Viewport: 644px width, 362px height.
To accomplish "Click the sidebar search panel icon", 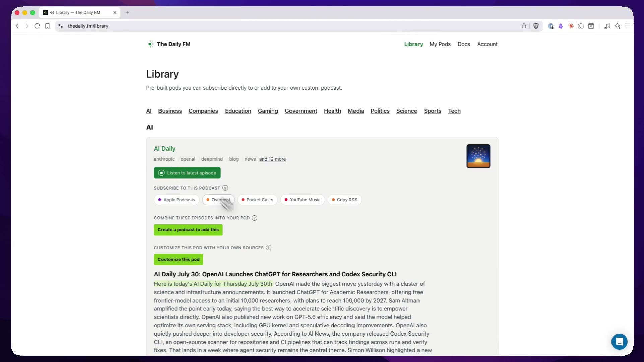I will [x=591, y=26].
